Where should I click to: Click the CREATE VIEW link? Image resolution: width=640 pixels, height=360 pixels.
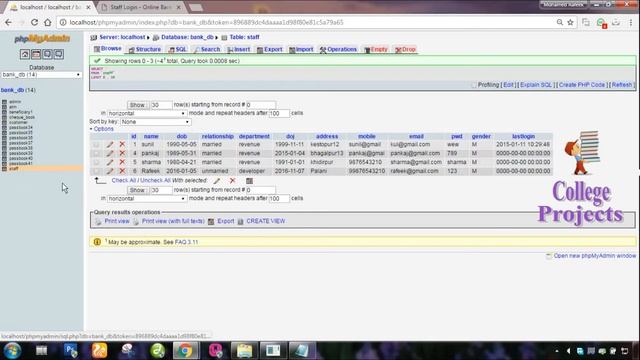coord(265,221)
